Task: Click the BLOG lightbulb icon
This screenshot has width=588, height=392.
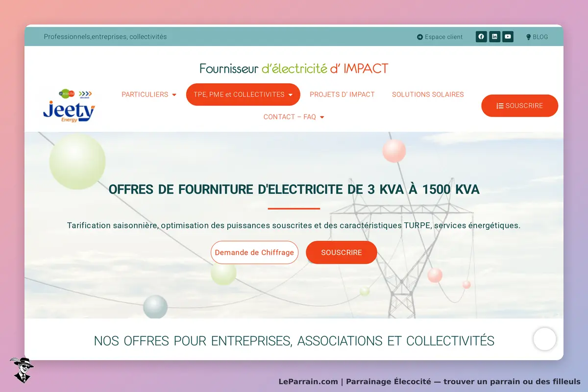Action: (x=529, y=37)
